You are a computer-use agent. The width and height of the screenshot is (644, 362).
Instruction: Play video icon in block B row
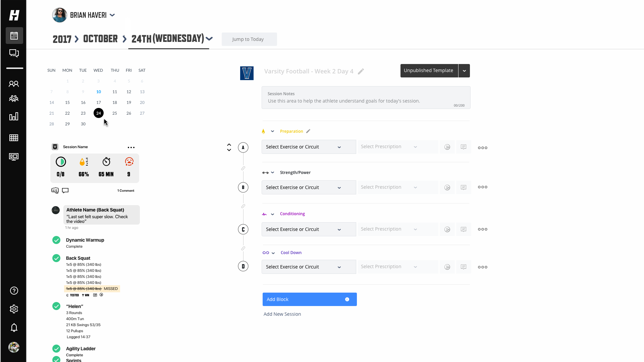447,187
